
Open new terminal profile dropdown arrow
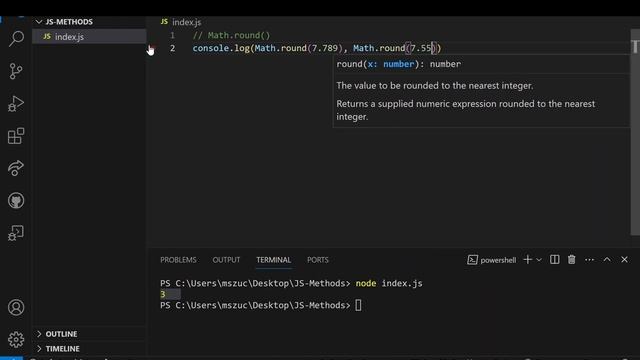click(539, 260)
